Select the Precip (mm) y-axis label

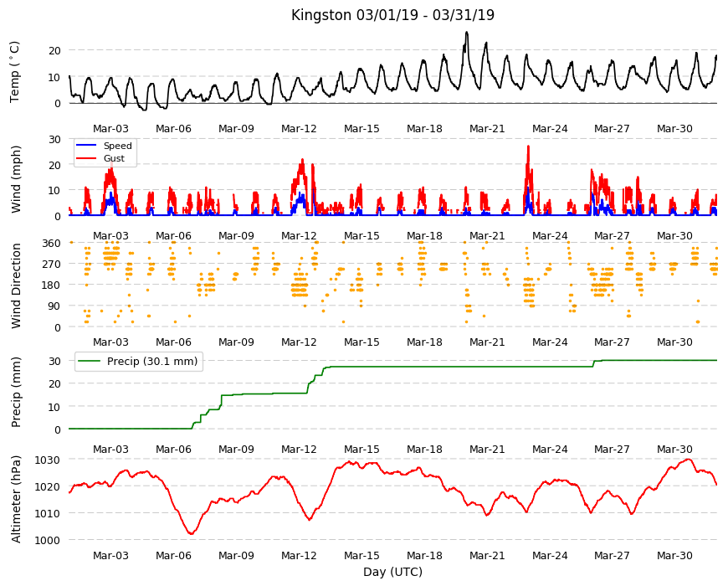pyautogui.click(x=16, y=393)
